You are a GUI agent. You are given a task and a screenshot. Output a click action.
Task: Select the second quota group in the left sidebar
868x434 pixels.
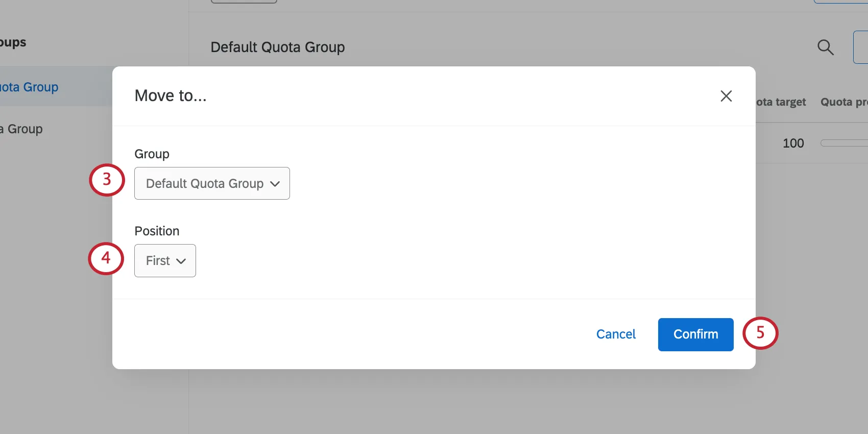pos(21,129)
